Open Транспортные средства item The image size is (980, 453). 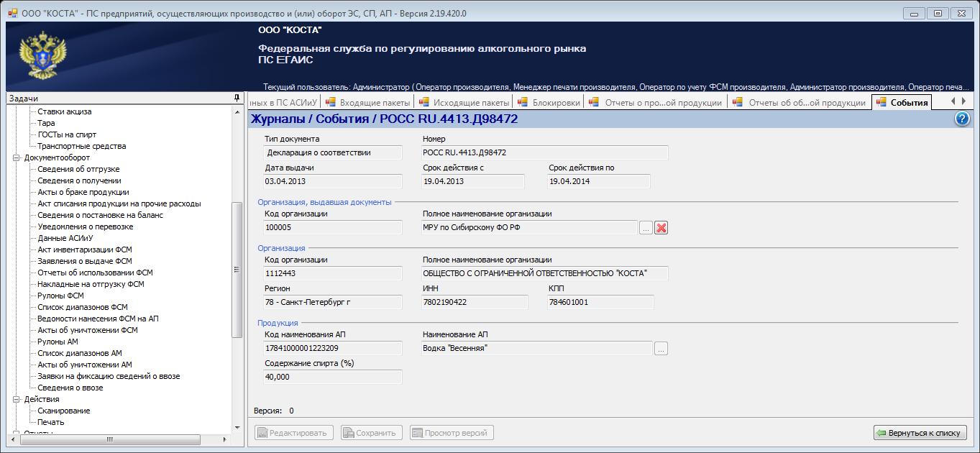click(x=82, y=146)
